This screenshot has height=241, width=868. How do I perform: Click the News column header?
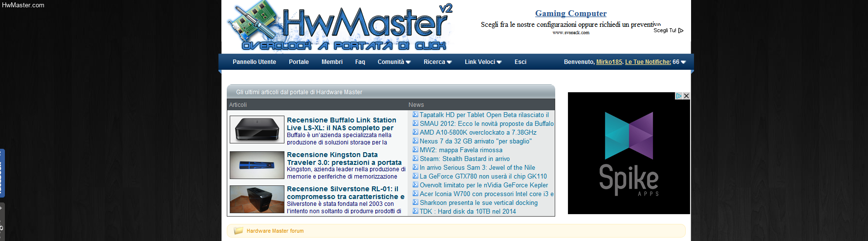[x=416, y=105]
